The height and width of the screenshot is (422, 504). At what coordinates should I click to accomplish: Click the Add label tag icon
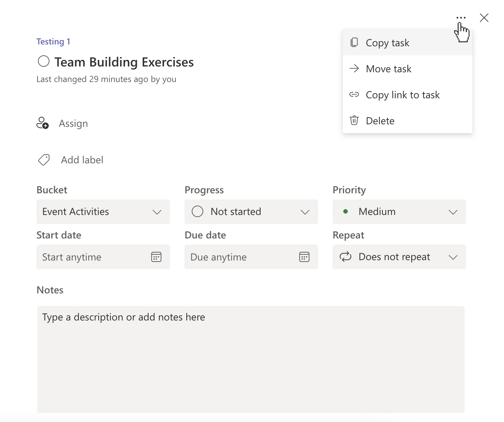(43, 160)
